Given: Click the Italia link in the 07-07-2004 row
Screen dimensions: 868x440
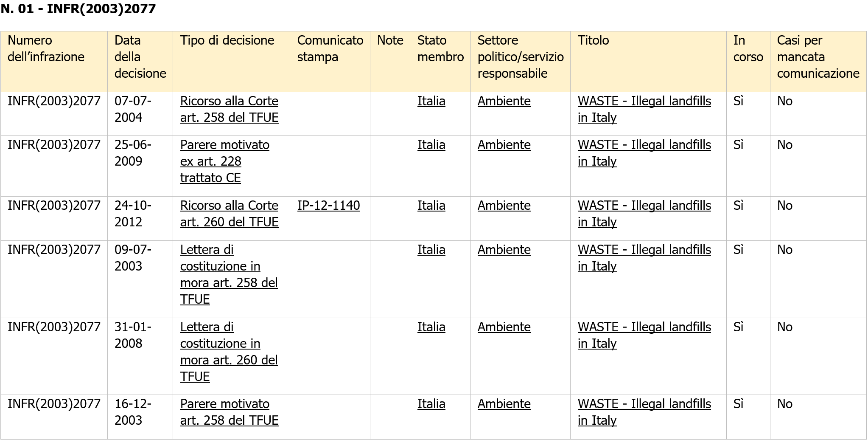Looking at the screenshot, I should click(431, 101).
